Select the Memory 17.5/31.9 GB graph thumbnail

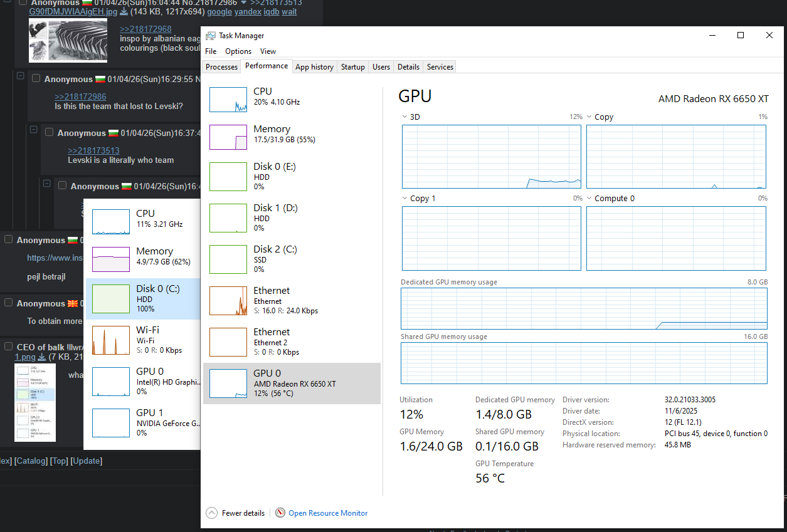[228, 137]
